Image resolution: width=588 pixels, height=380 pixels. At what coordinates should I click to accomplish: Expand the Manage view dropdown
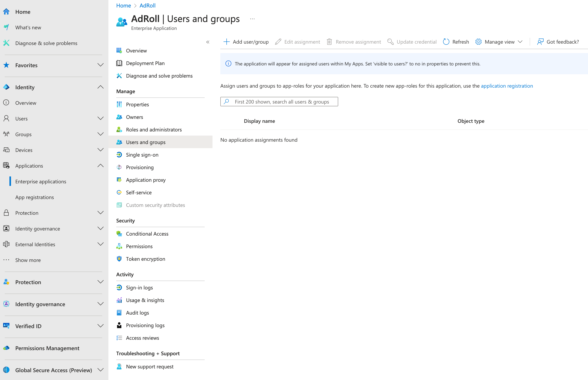520,42
